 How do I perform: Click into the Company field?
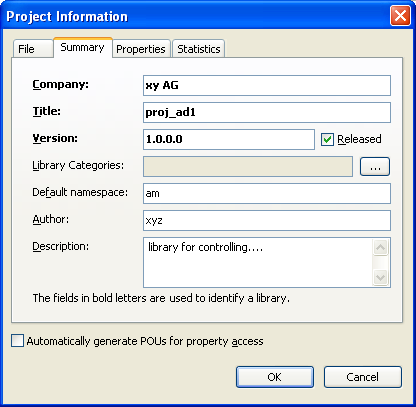point(267,85)
